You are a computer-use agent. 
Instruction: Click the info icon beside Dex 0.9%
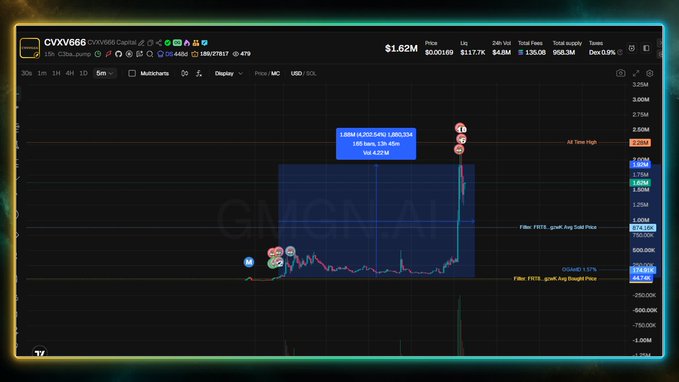(x=620, y=52)
